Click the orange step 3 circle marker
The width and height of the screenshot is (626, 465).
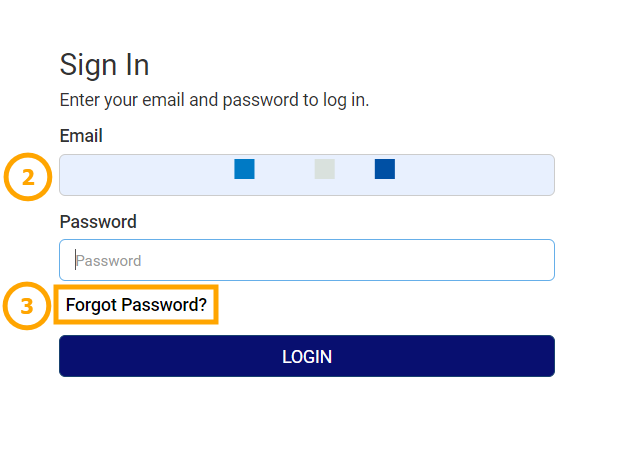pos(28,306)
